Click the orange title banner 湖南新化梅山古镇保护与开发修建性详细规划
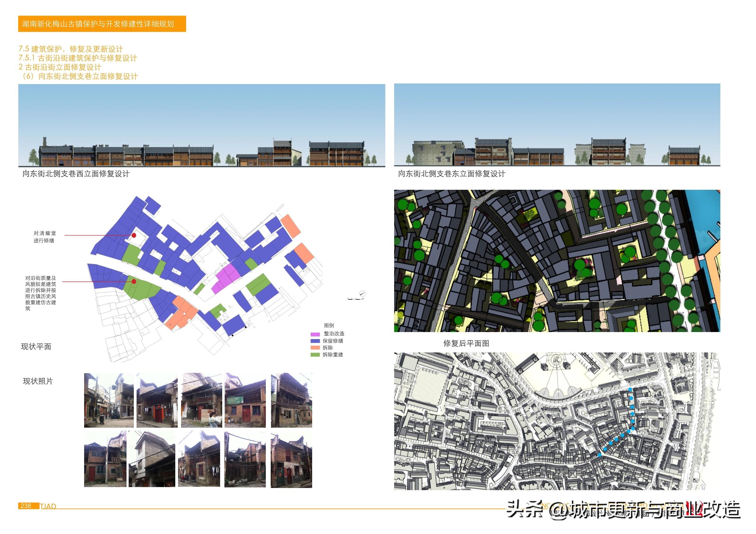This screenshot has height=534, width=756. (x=102, y=24)
